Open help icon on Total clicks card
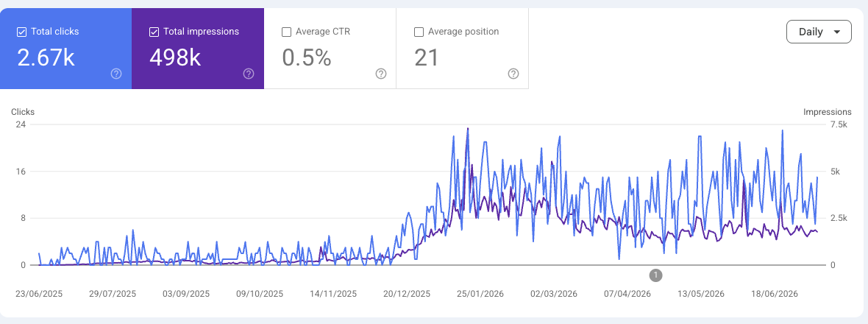This screenshot has height=324, width=868. point(116,74)
